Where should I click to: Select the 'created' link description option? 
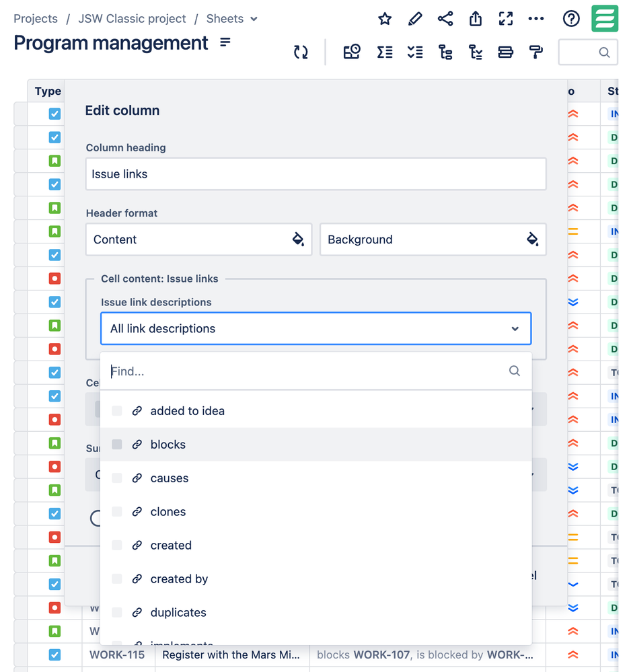pyautogui.click(x=316, y=545)
